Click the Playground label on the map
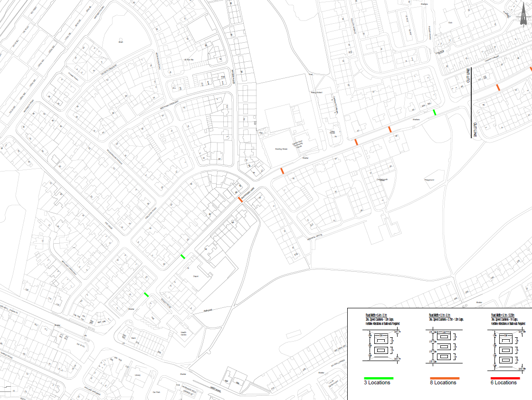Screen dimensions: 532x400 (x=430, y=180)
